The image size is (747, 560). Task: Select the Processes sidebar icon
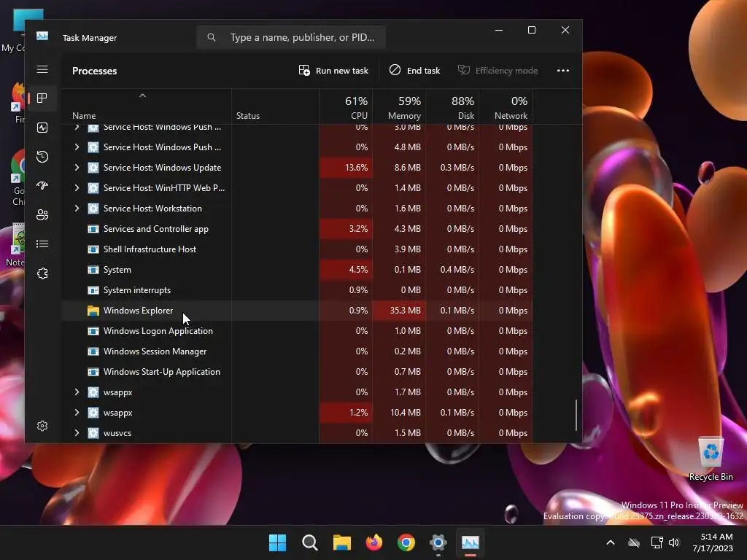[x=42, y=98]
